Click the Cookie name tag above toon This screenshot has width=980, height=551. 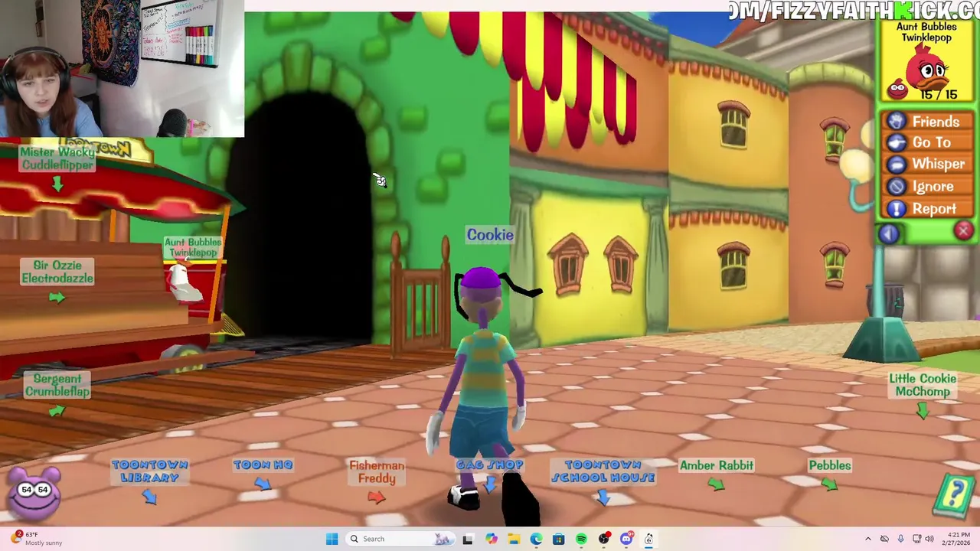490,235
